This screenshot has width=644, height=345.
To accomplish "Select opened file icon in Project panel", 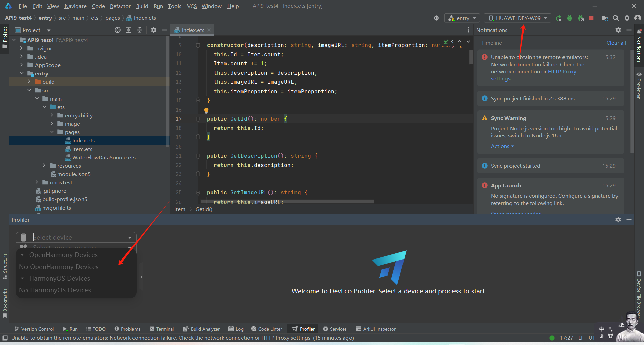I will point(118,30).
